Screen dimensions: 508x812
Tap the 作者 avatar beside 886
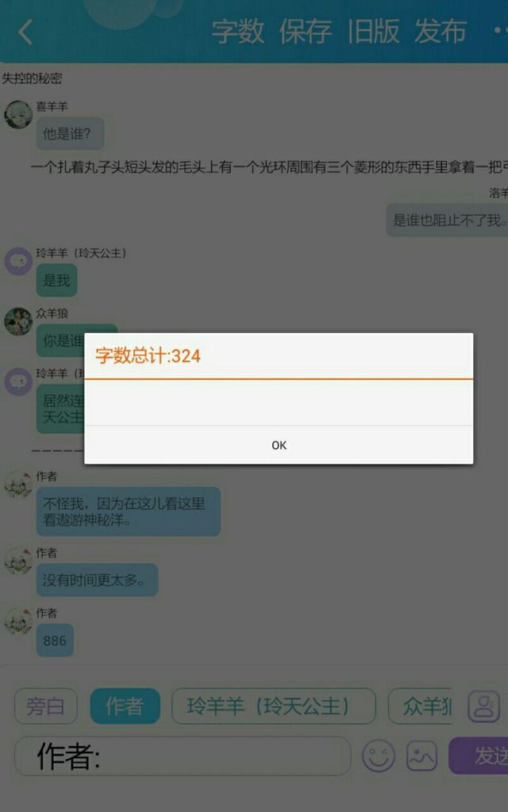tap(18, 621)
